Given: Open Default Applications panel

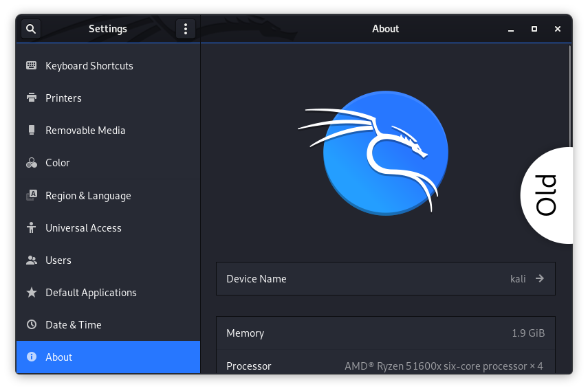Looking at the screenshot, I should pyautogui.click(x=108, y=292).
